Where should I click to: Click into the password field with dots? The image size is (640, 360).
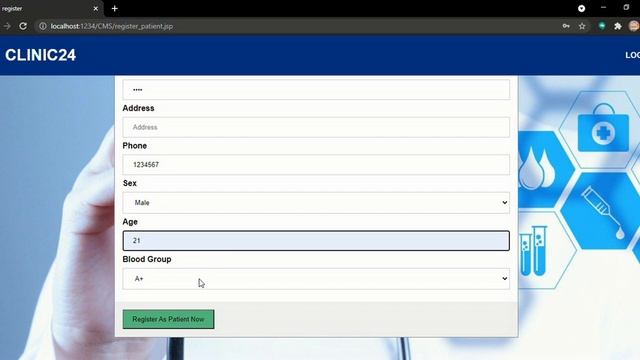pyautogui.click(x=316, y=89)
